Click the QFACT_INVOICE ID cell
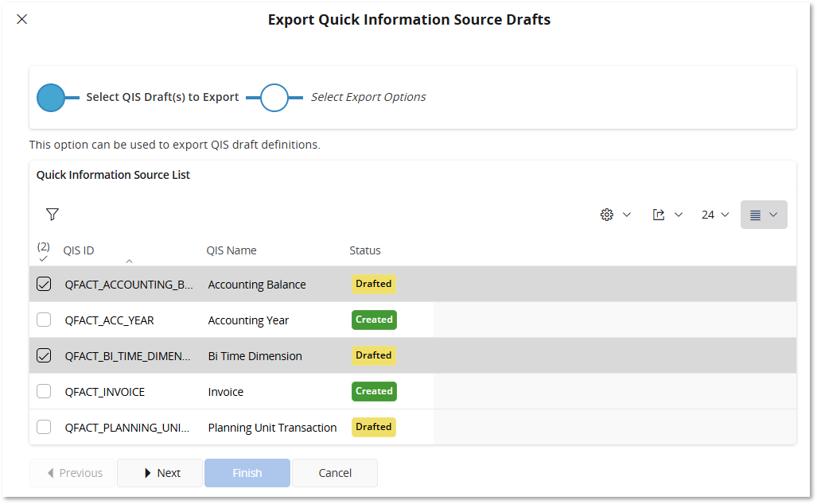This screenshot has width=817, height=504. (x=105, y=392)
